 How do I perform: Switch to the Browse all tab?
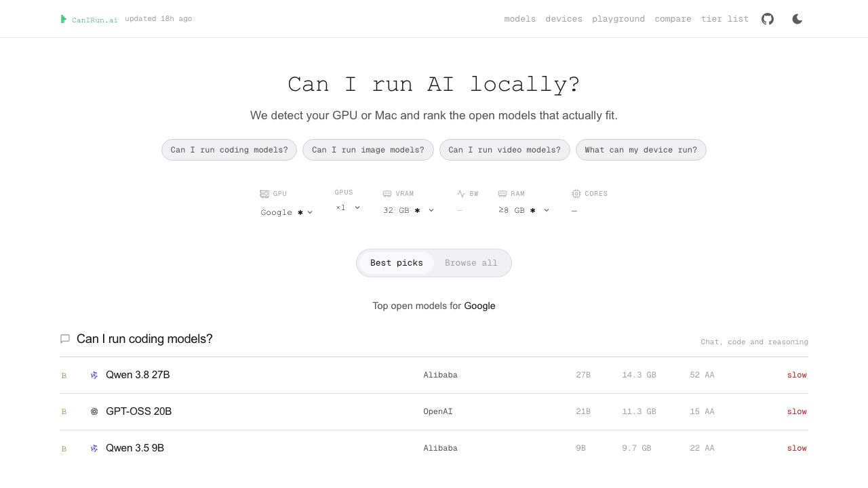pos(471,263)
